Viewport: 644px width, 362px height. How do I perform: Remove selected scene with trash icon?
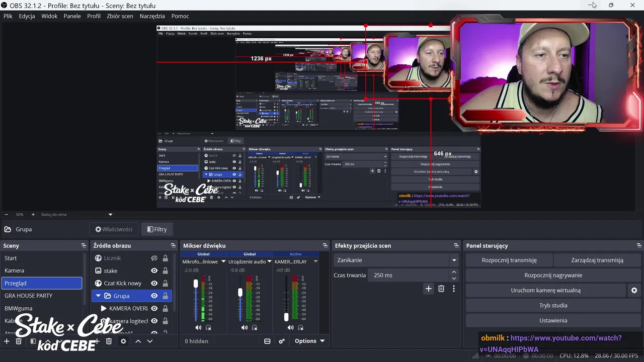click(19, 341)
